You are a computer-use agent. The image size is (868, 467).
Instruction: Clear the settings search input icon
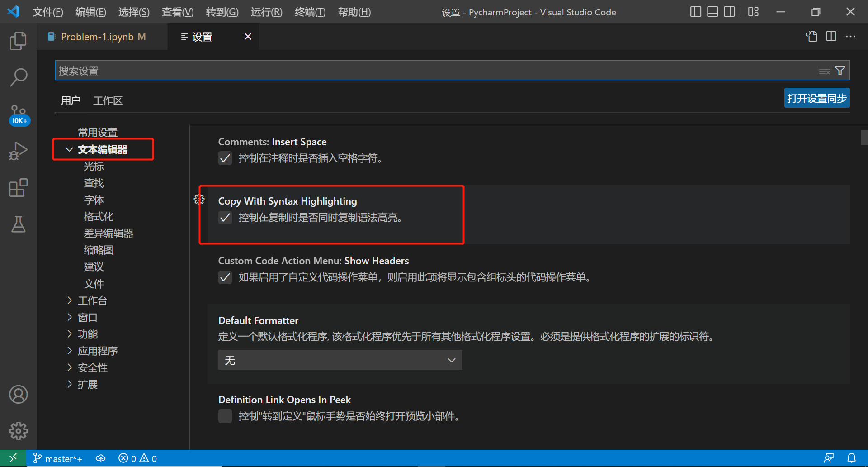pos(824,71)
